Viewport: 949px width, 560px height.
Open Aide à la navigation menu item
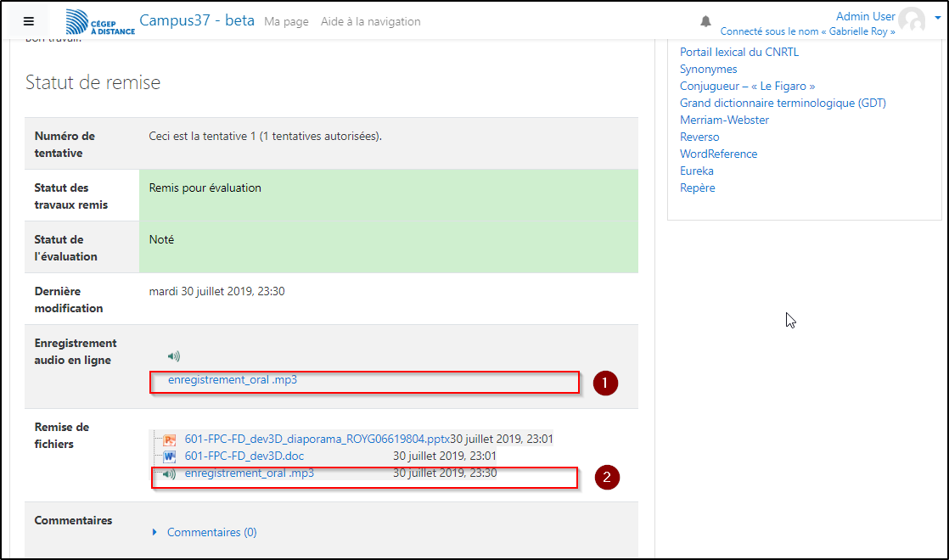tap(370, 21)
